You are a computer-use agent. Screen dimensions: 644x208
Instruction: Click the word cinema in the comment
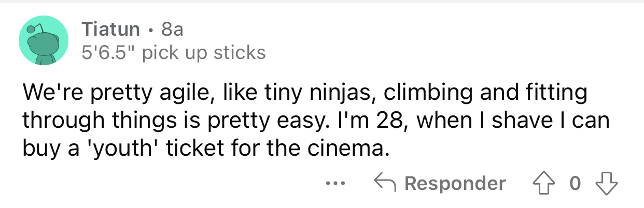[x=356, y=149]
